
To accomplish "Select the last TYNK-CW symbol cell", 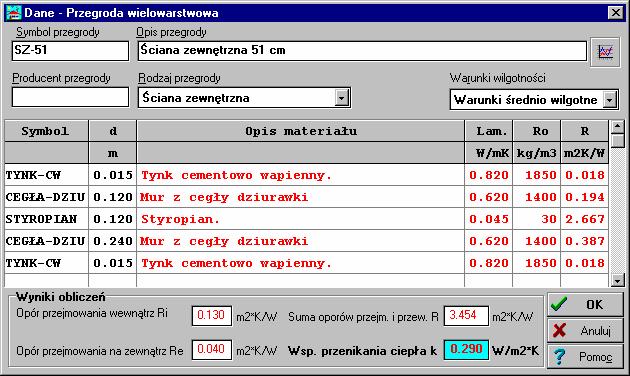I will tap(46, 263).
